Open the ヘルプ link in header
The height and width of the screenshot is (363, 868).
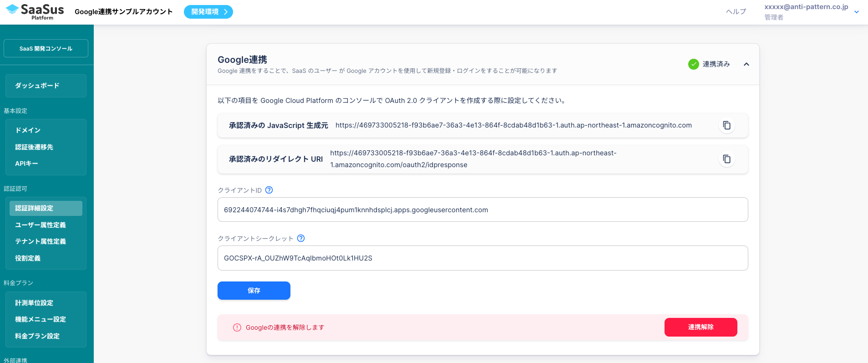pyautogui.click(x=736, y=11)
